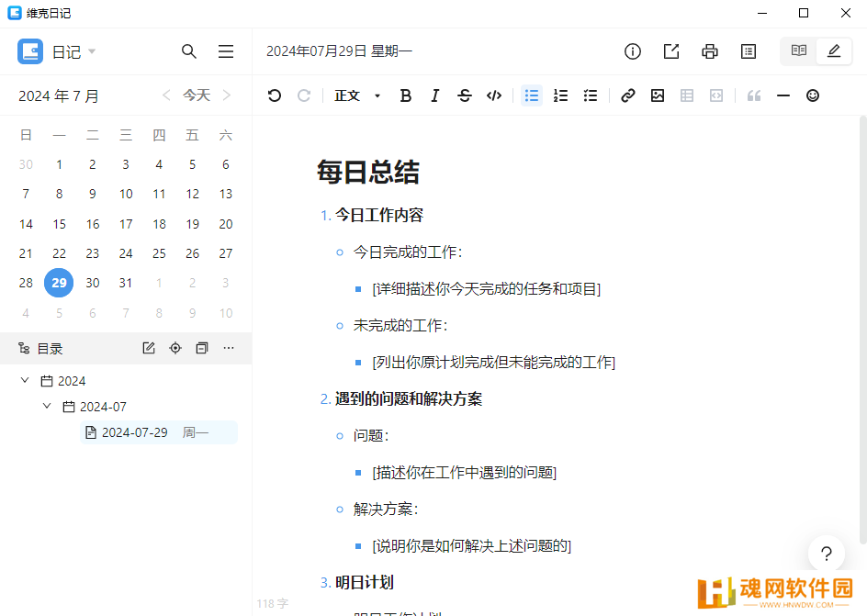The height and width of the screenshot is (616, 867).
Task: Click the editor vertical scrollbar
Action: point(863,330)
